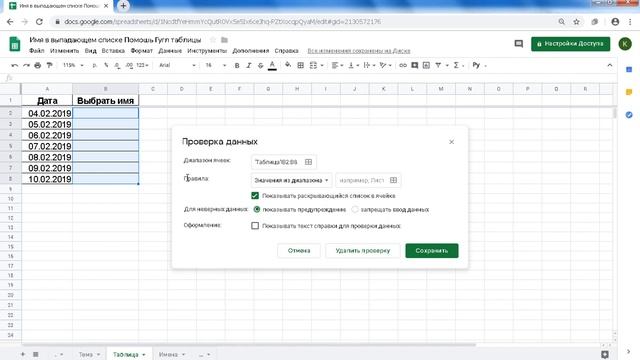The image size is (640, 360).
Task: Open the cell borders tool
Action: pyautogui.click(x=300, y=65)
